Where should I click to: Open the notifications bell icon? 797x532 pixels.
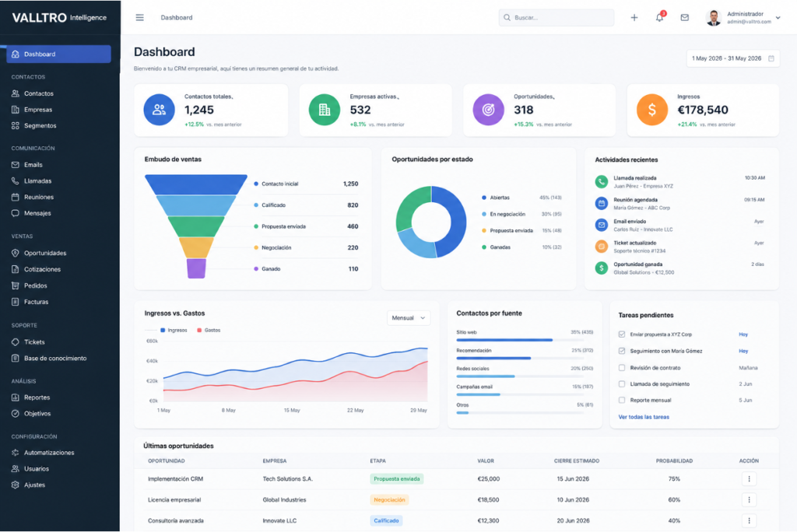pos(659,17)
